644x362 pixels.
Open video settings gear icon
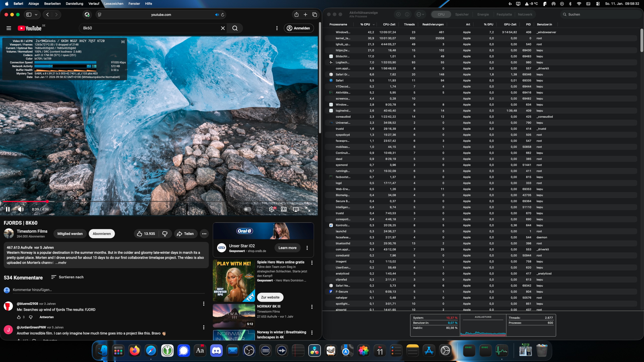tap(271, 209)
